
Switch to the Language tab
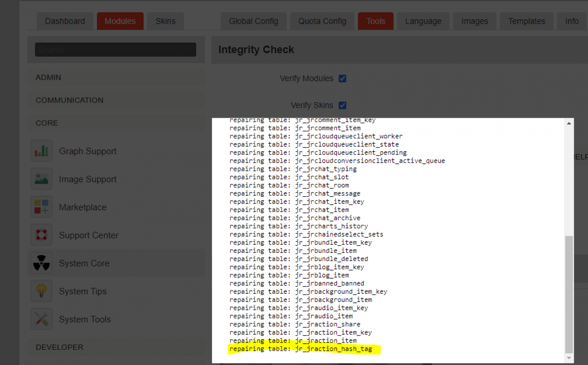click(x=423, y=21)
